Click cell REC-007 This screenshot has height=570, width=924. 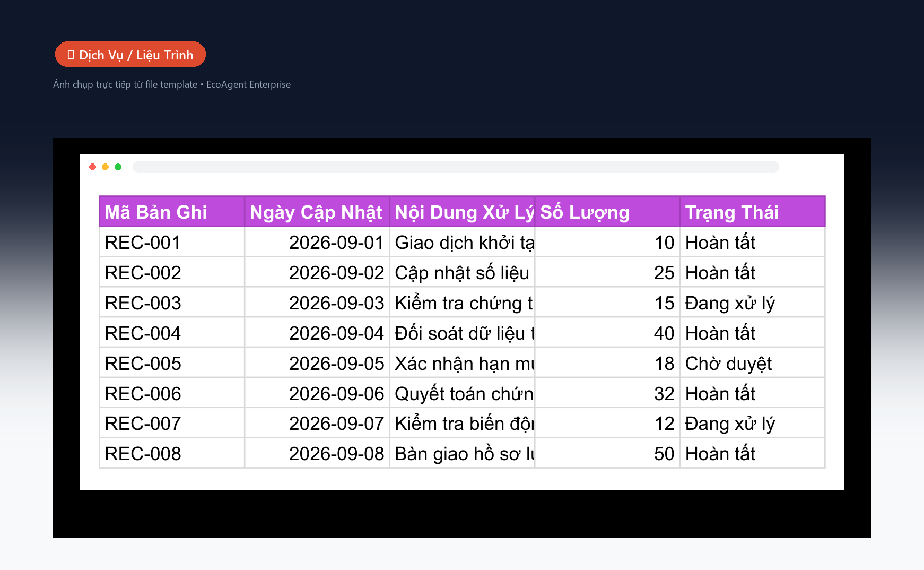click(172, 423)
